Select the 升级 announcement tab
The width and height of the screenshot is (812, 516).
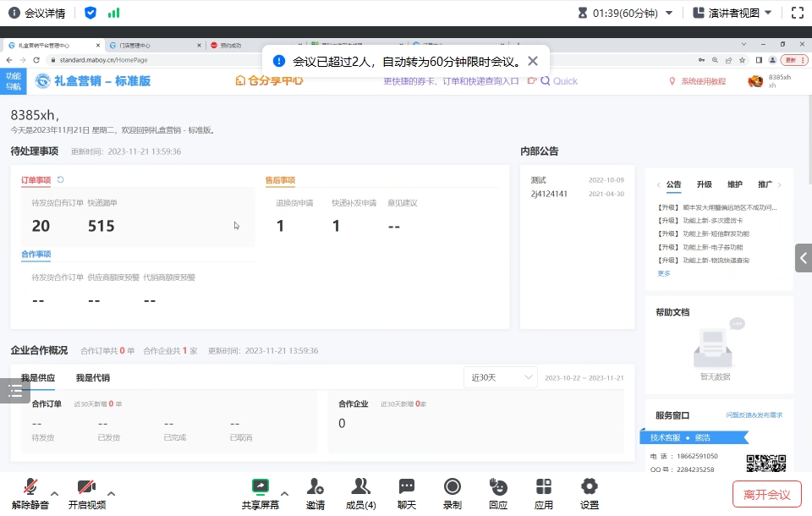click(704, 184)
